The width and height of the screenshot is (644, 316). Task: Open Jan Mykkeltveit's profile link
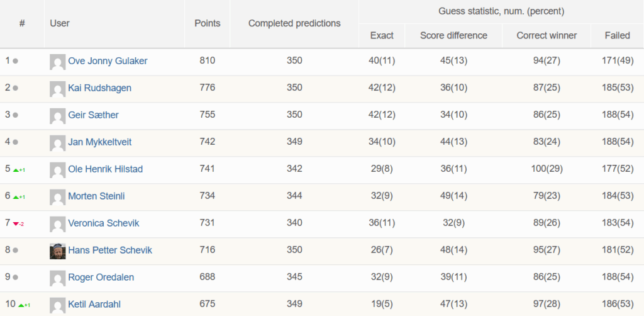click(100, 142)
